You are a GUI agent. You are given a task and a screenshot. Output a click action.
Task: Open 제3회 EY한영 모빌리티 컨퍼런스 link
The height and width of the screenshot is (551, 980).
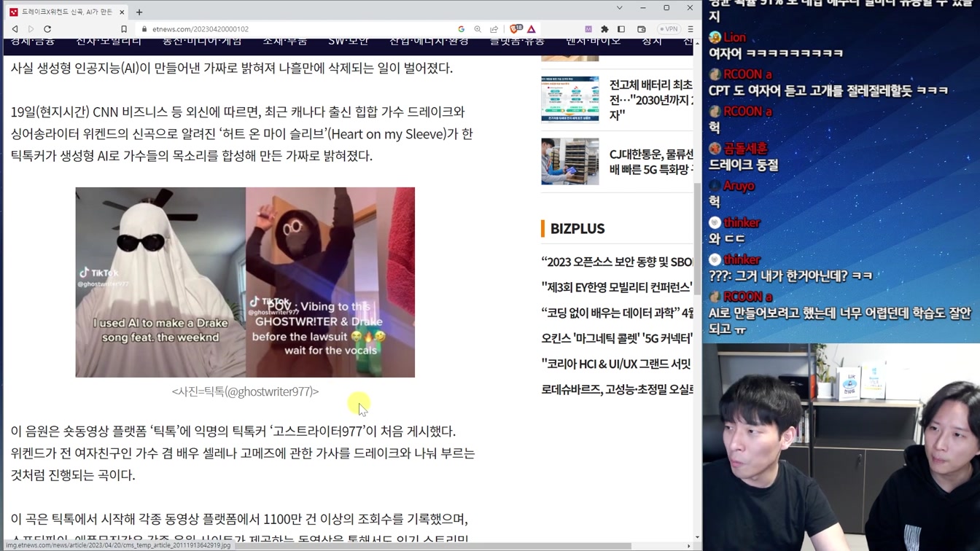[x=617, y=287]
